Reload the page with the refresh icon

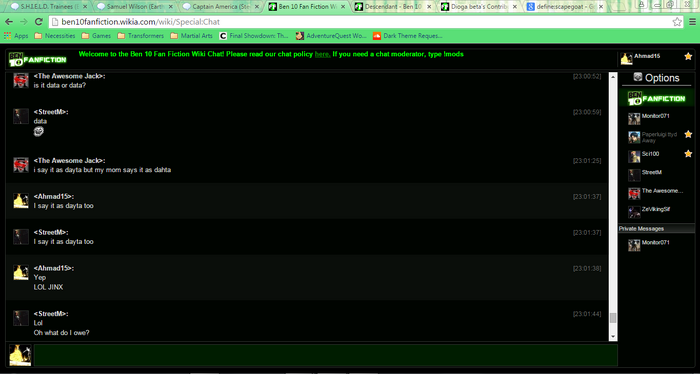tap(38, 22)
